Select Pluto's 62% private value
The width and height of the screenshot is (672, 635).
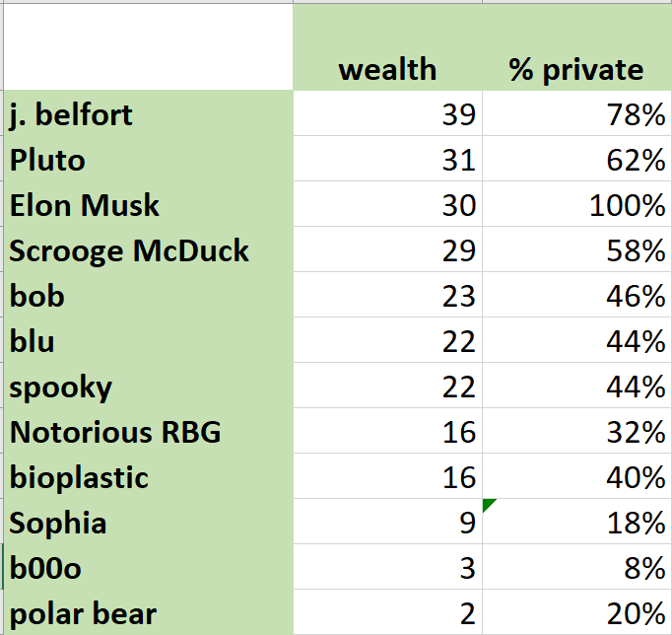[x=575, y=160]
